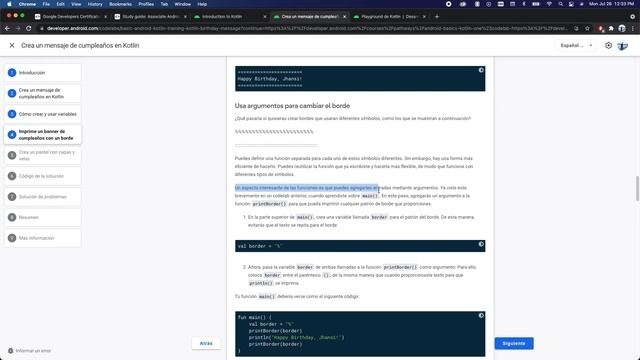Open the View menu
This screenshot has width=640, height=360.
(x=76, y=4)
